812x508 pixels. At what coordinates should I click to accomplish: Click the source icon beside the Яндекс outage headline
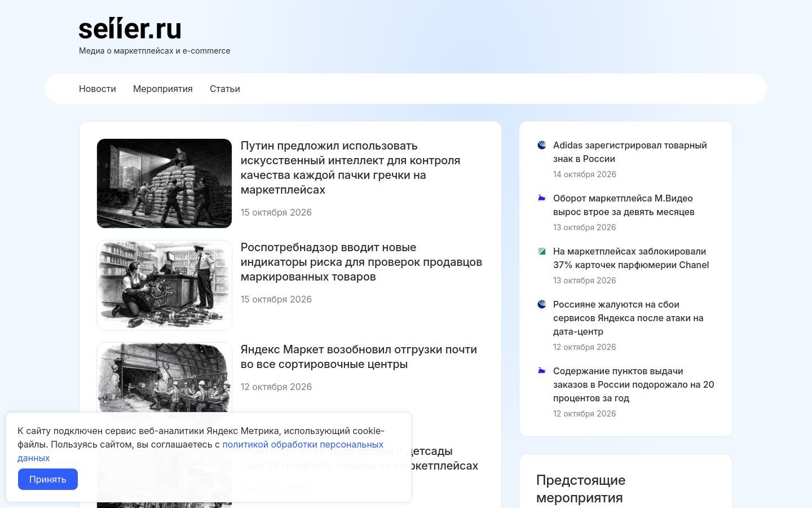(542, 304)
